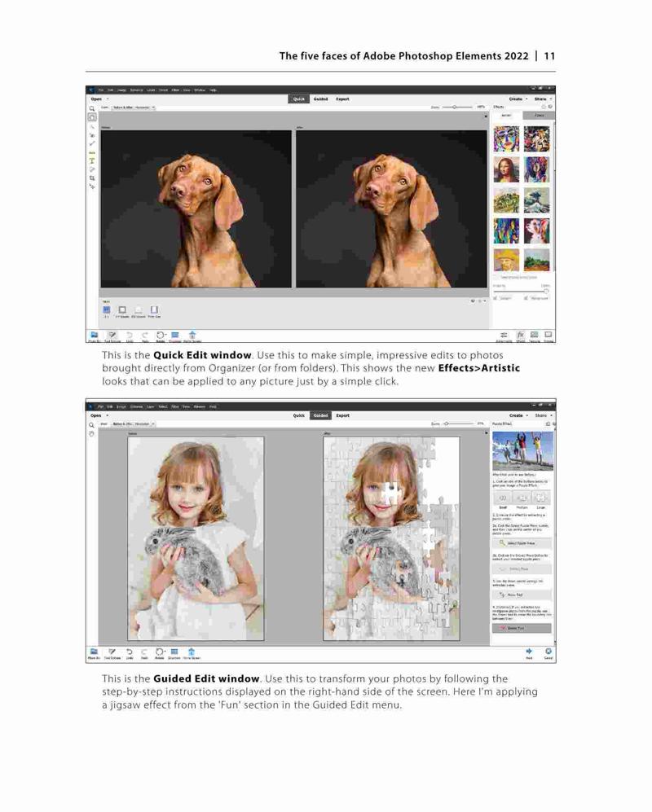Open Organizer from Guided Edit bottom bar
Screen dimensions: 652x812
(x=174, y=653)
